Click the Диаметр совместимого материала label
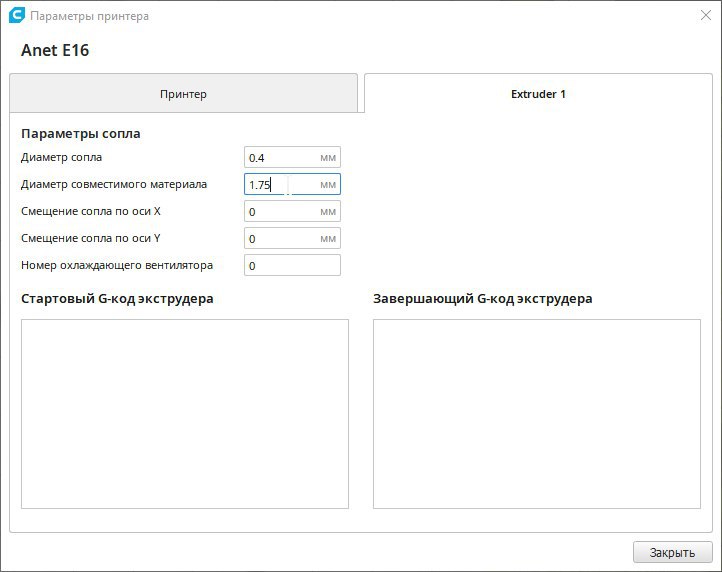 pos(114,184)
